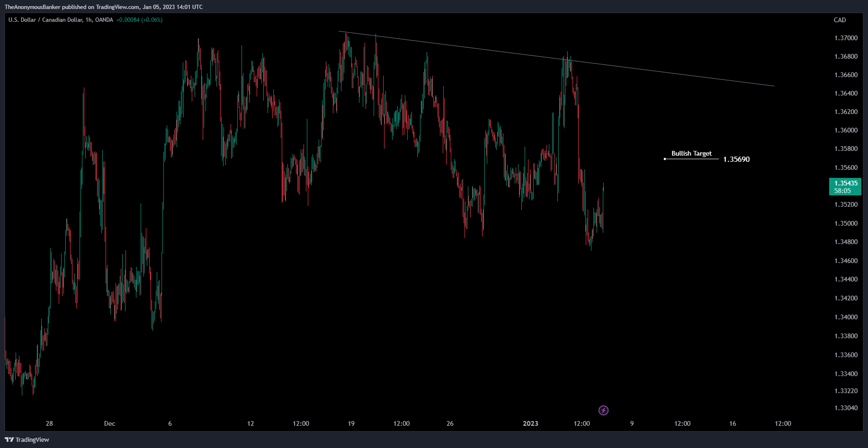This screenshot has height=448, width=868.
Task: Click the current price tag 1.35435
Action: tap(845, 186)
